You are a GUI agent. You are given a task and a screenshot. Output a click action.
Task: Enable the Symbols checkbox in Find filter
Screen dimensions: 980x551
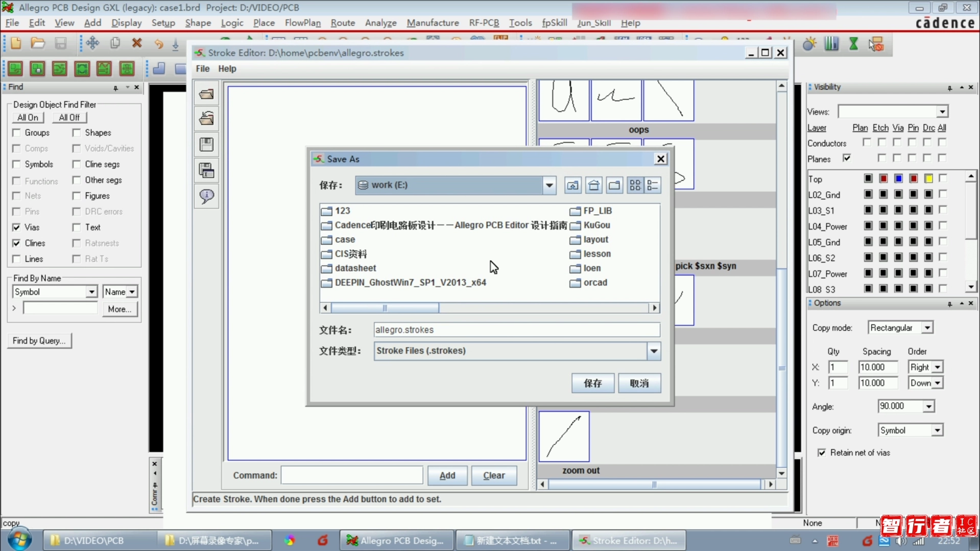click(17, 165)
